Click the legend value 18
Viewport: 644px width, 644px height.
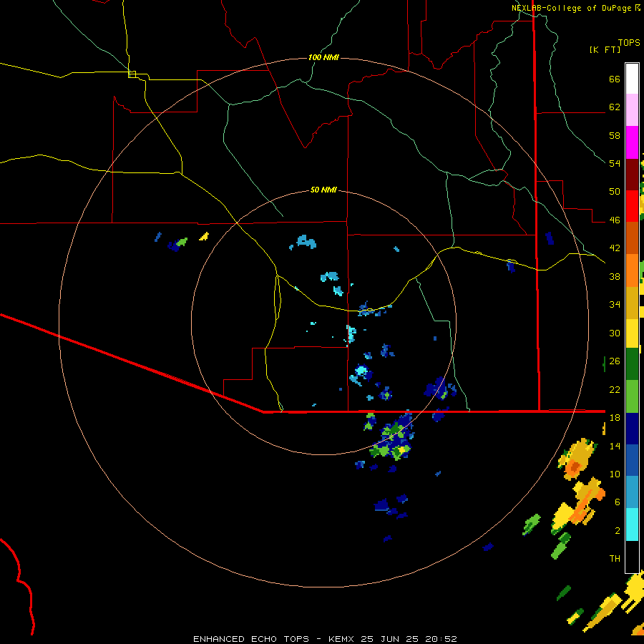click(615, 417)
